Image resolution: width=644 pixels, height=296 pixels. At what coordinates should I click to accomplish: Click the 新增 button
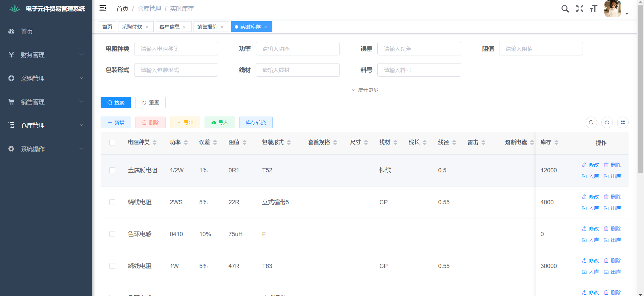point(116,122)
